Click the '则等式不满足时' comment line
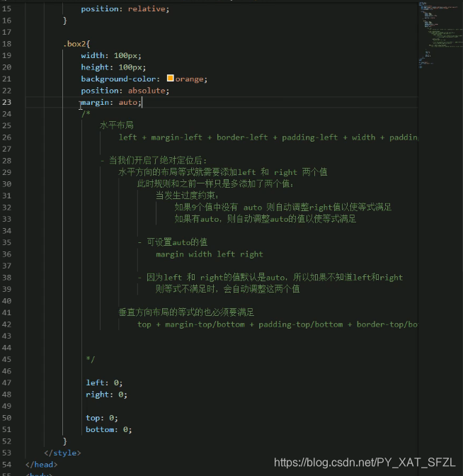This screenshot has width=463, height=476. (x=227, y=289)
